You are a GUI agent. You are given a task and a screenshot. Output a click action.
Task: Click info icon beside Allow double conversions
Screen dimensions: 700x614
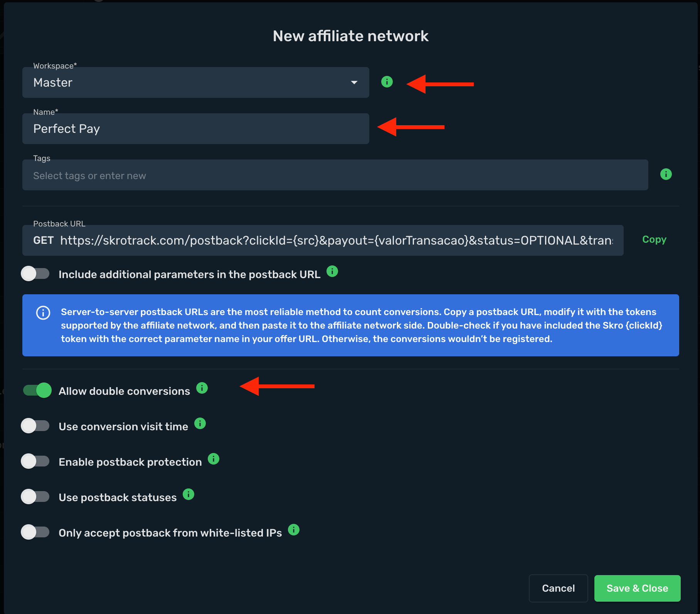coord(202,388)
